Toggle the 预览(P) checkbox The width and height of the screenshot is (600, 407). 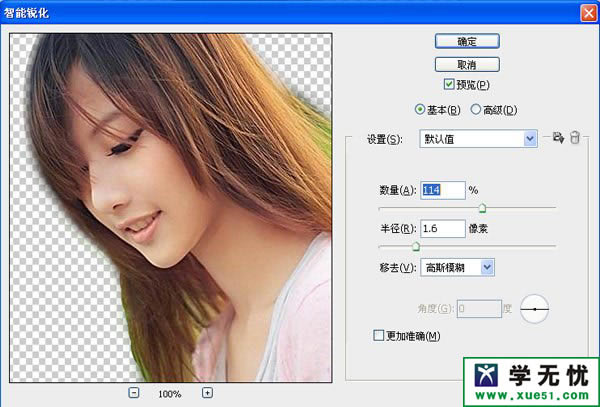[449, 84]
